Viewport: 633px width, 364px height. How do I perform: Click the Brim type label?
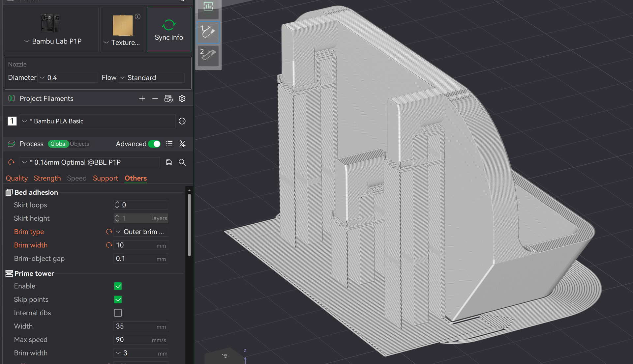pos(29,232)
